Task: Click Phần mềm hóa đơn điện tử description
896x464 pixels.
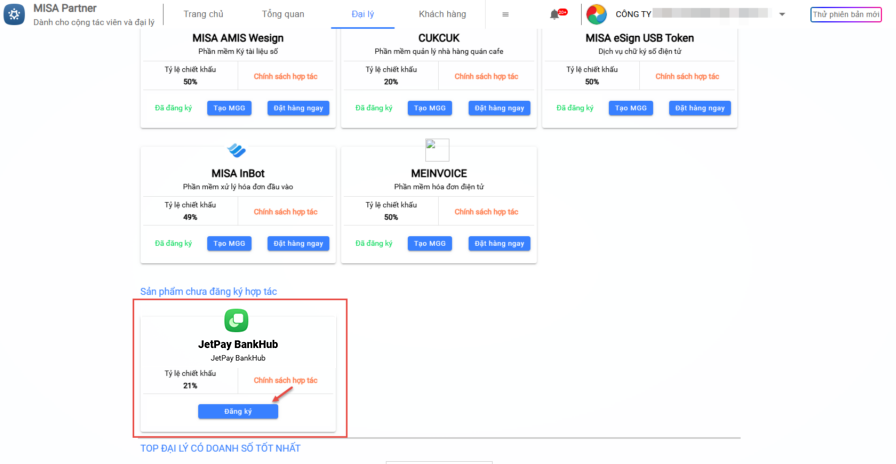Action: coord(439,187)
